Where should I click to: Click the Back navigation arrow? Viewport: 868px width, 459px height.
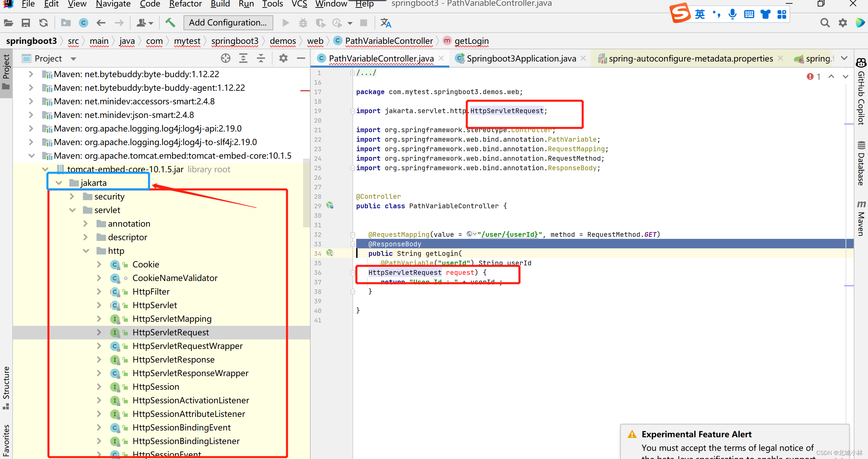[x=101, y=23]
